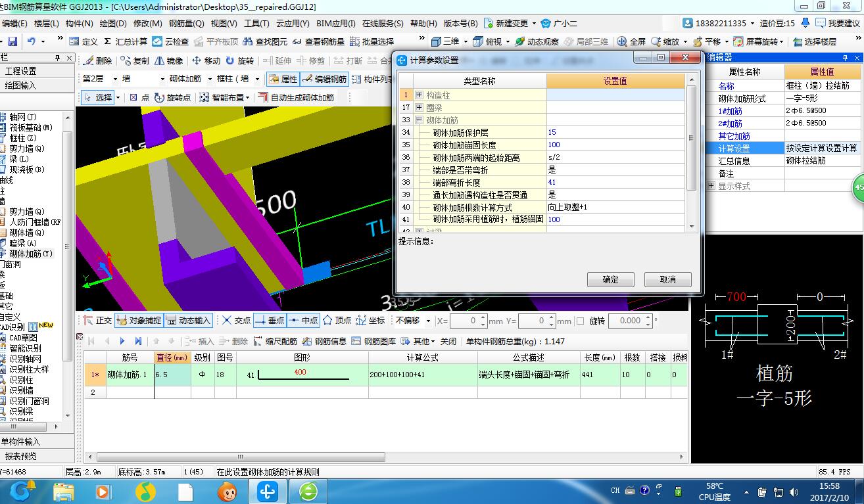
Task: Expand the 圈梁 row in dialog
Action: (x=419, y=107)
